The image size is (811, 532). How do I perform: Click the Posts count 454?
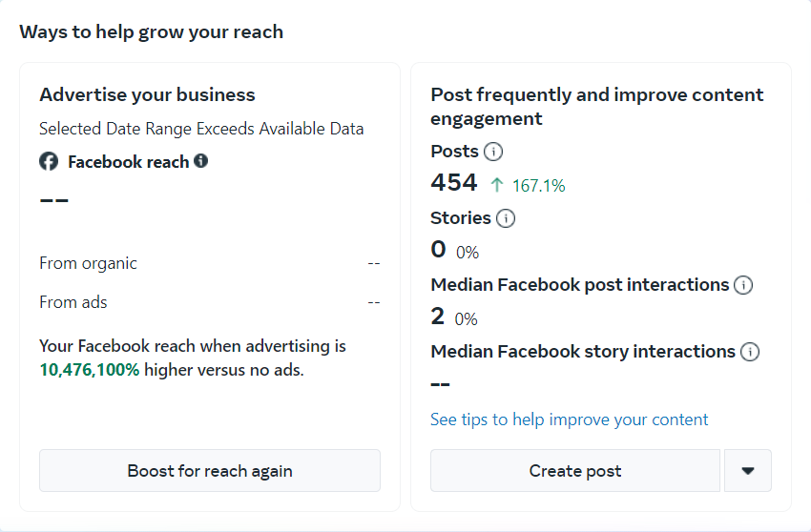click(x=454, y=183)
